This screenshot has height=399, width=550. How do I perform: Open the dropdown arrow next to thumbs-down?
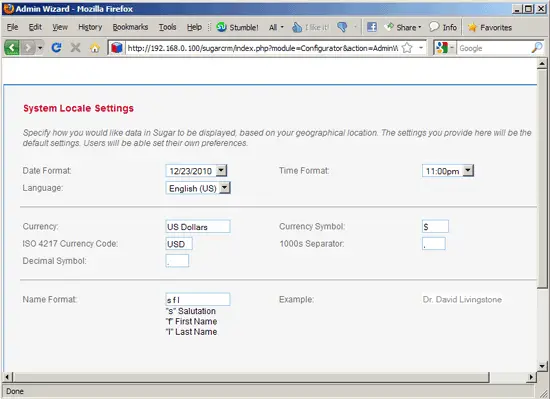click(355, 27)
